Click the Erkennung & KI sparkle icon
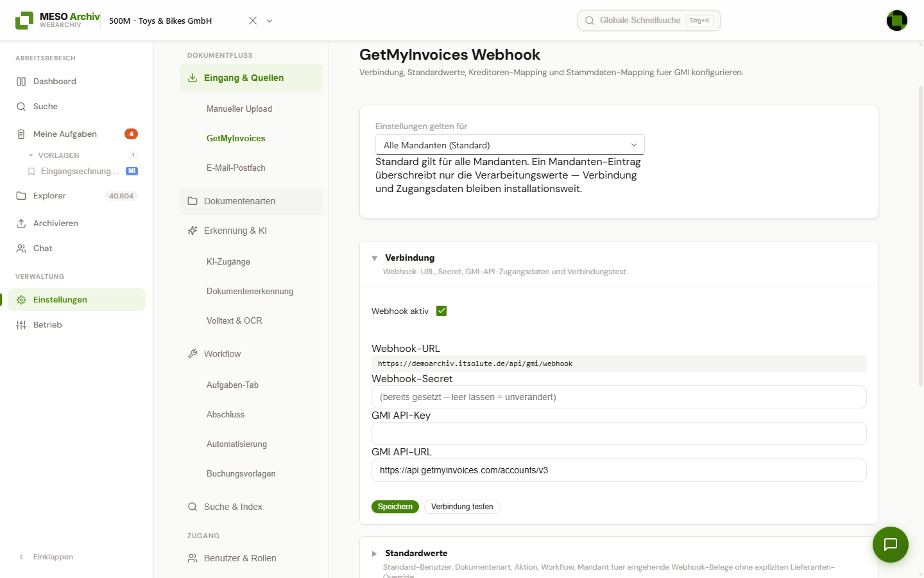 click(x=193, y=231)
